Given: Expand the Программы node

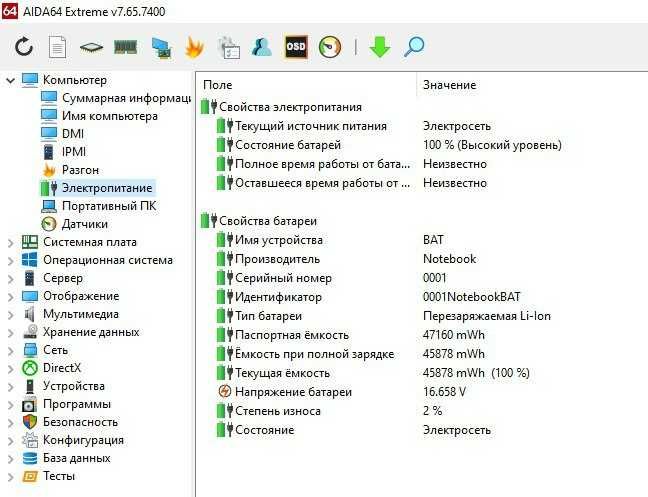Looking at the screenshot, I should [11, 404].
